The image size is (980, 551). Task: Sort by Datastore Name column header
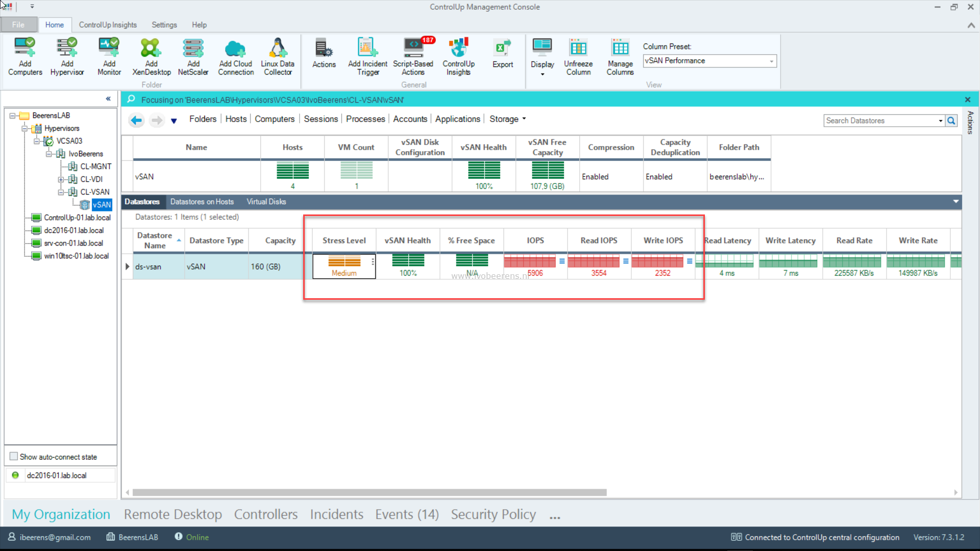tap(158, 241)
